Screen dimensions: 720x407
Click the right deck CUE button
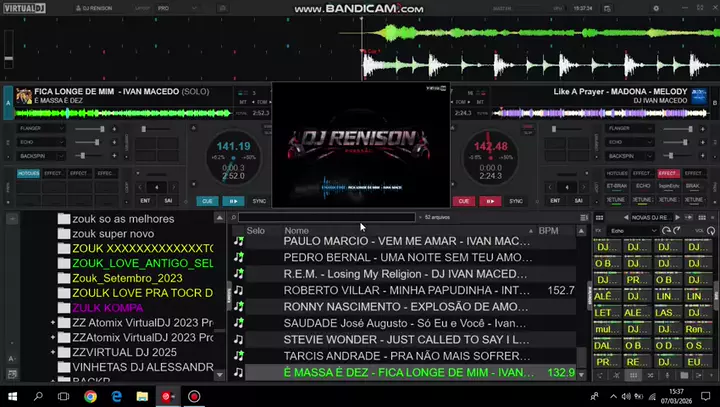coord(464,201)
